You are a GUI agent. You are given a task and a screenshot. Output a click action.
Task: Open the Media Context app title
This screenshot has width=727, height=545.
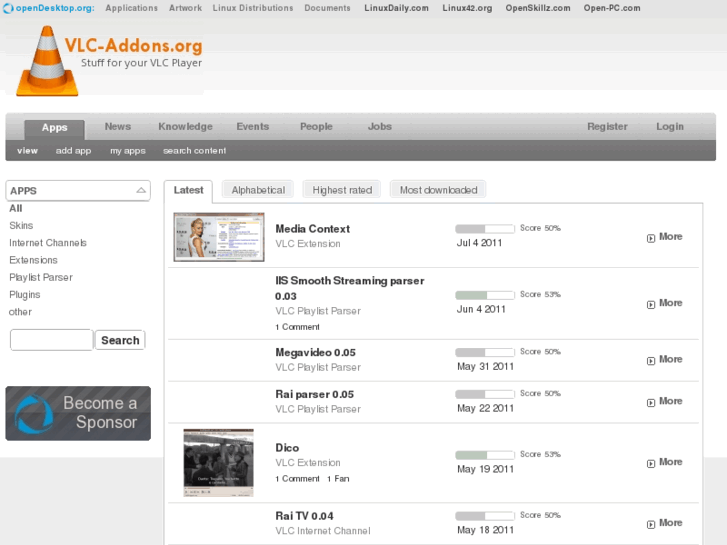click(x=312, y=229)
